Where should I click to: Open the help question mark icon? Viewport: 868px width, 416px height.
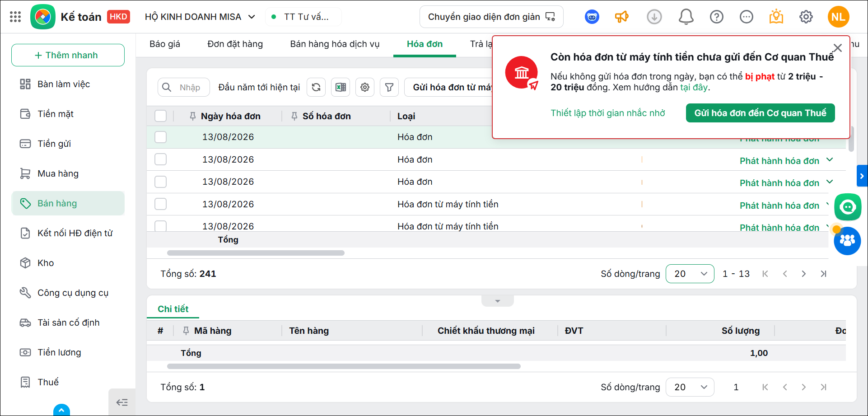click(717, 17)
